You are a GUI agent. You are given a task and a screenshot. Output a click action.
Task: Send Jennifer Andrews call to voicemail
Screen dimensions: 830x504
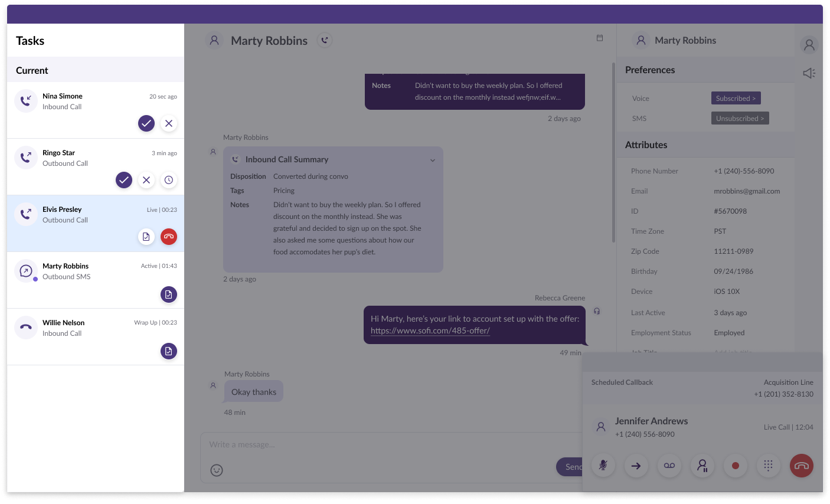(x=669, y=466)
